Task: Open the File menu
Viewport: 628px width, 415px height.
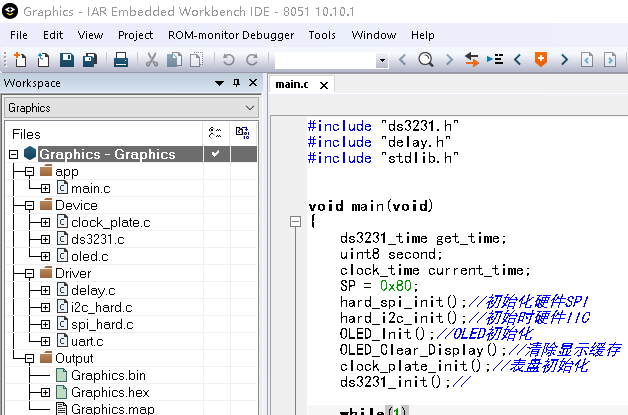Action: pyautogui.click(x=19, y=35)
